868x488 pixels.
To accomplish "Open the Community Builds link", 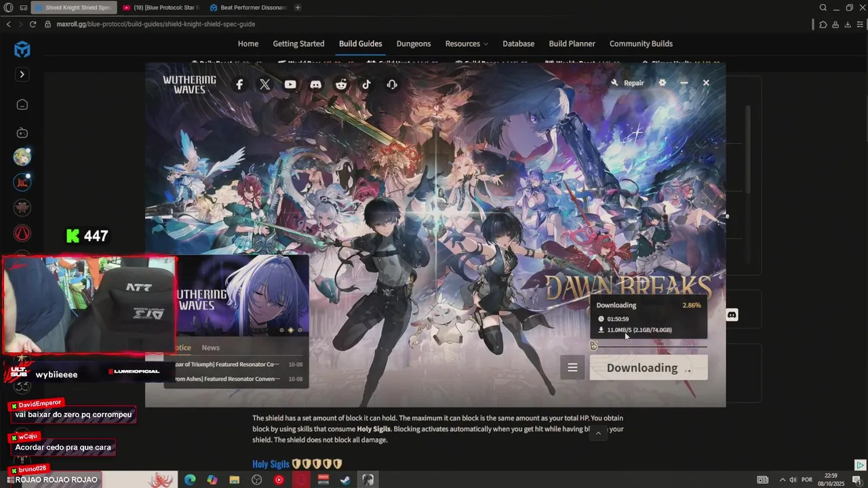I will 641,43.
